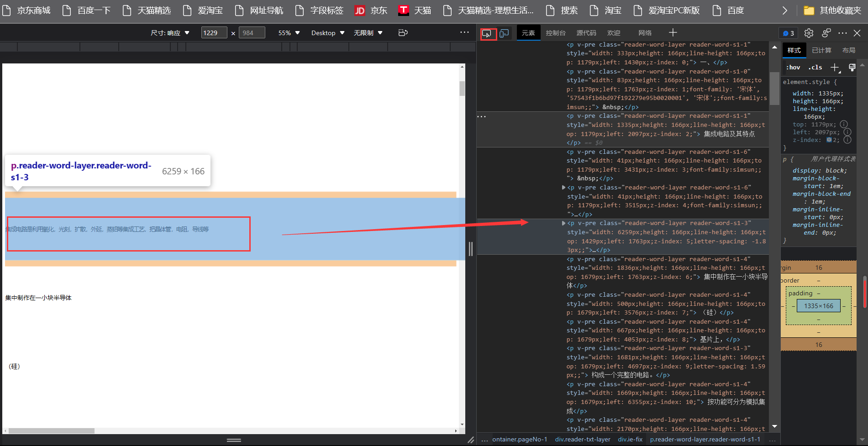
Task: Click box model content size 1335×166
Action: click(x=819, y=306)
